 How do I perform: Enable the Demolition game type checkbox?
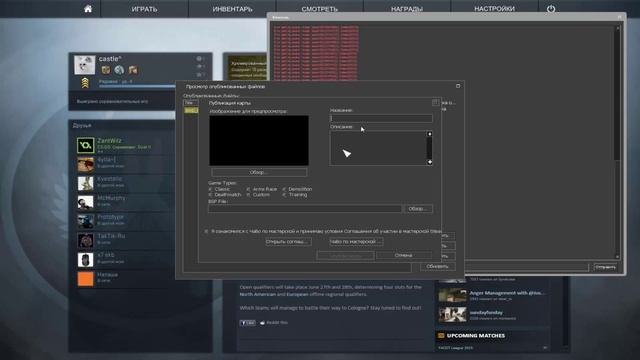(x=284, y=189)
